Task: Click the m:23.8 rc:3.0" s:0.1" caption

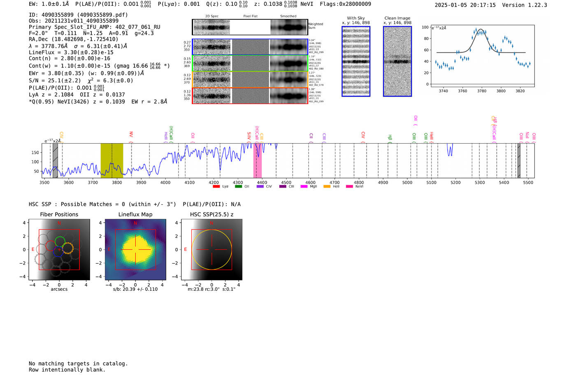Action: [211, 289]
